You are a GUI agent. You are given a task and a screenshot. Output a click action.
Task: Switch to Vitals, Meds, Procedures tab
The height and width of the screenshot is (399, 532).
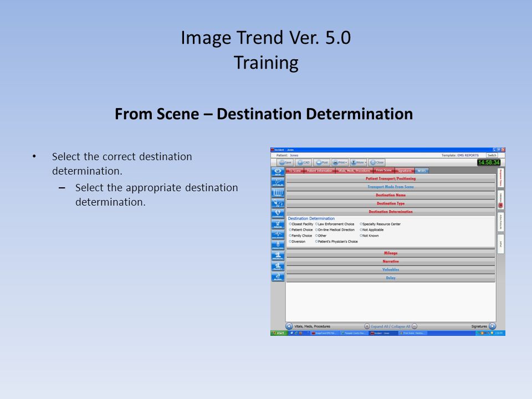coord(354,171)
